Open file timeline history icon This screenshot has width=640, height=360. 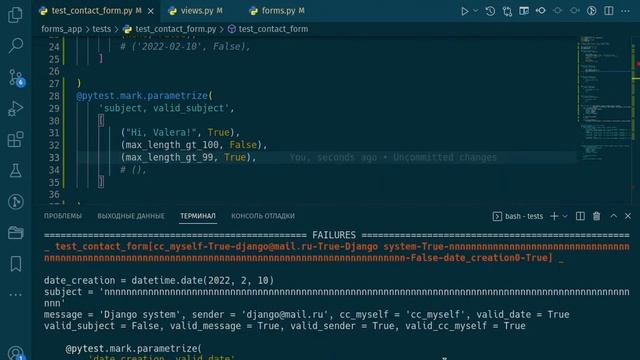tap(490, 11)
